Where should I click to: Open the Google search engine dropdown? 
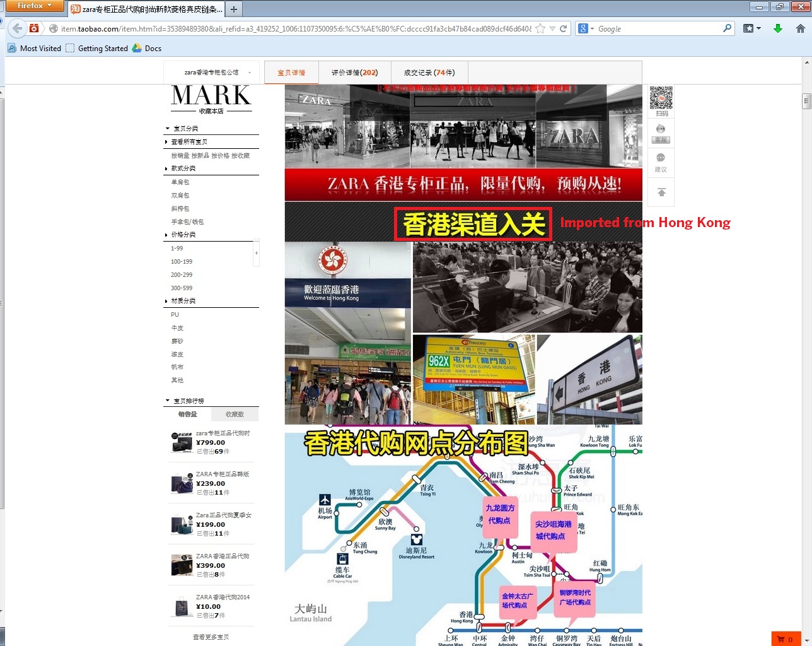click(586, 28)
